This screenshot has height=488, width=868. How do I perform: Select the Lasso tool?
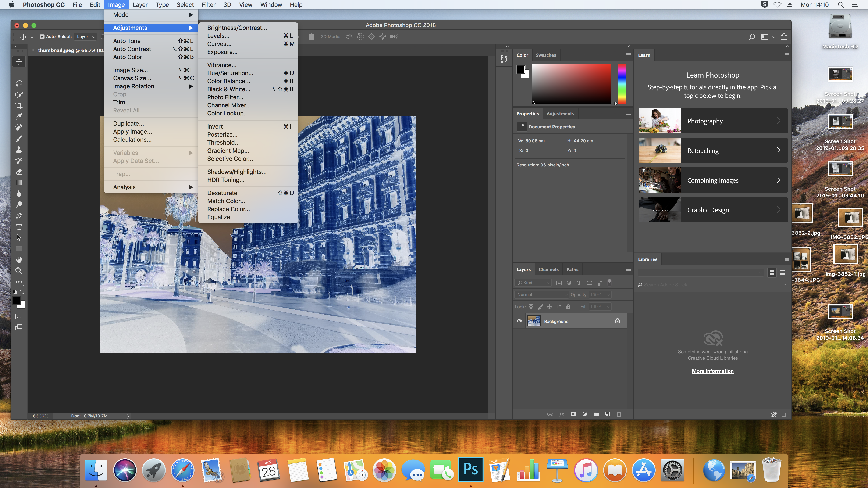pos(19,83)
